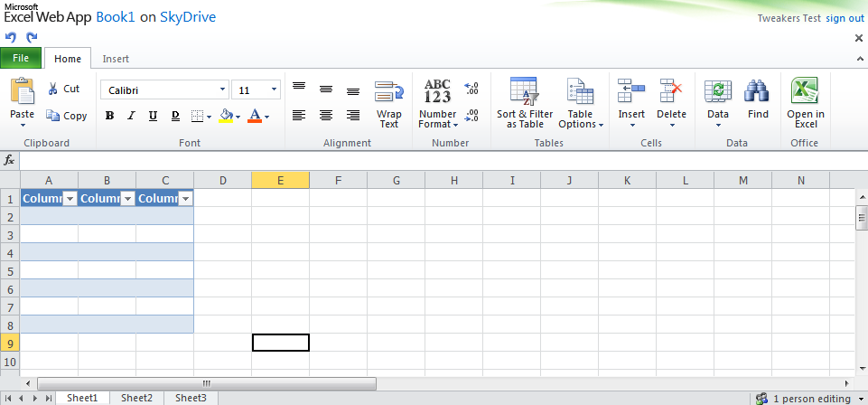Copy the selection with the Copy icon
868x405 pixels.
click(x=53, y=116)
